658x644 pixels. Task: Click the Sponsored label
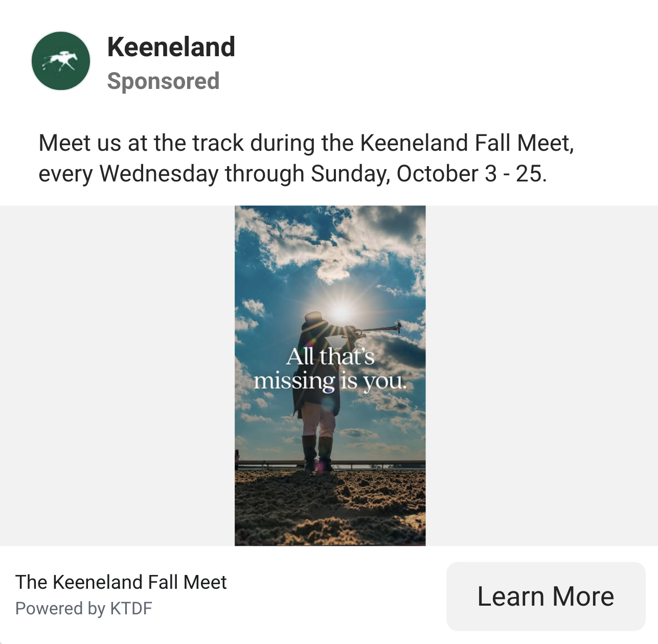pos(163,81)
